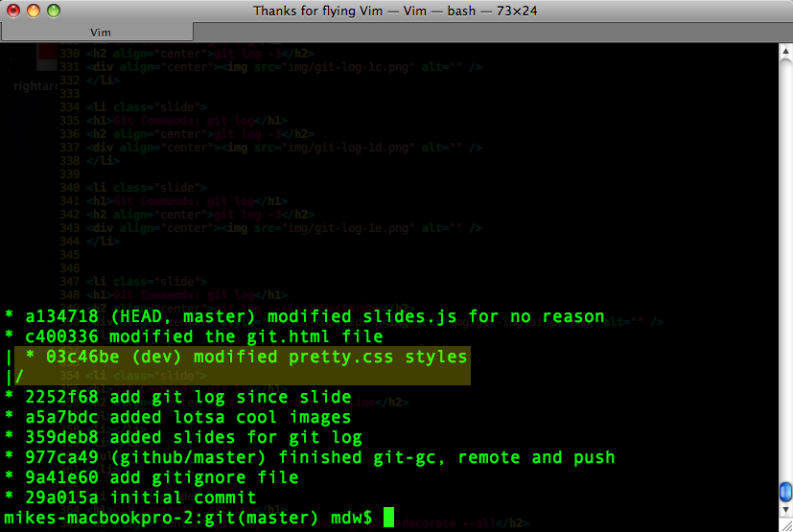
Task: Click highlighted commit 03c46be on dev branch
Action: pyautogui.click(x=245, y=357)
